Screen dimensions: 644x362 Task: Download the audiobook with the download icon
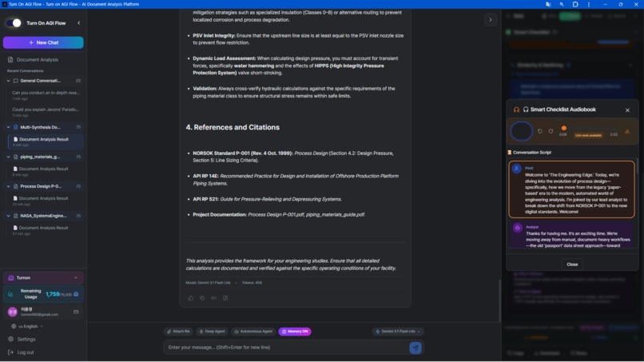[x=627, y=132]
